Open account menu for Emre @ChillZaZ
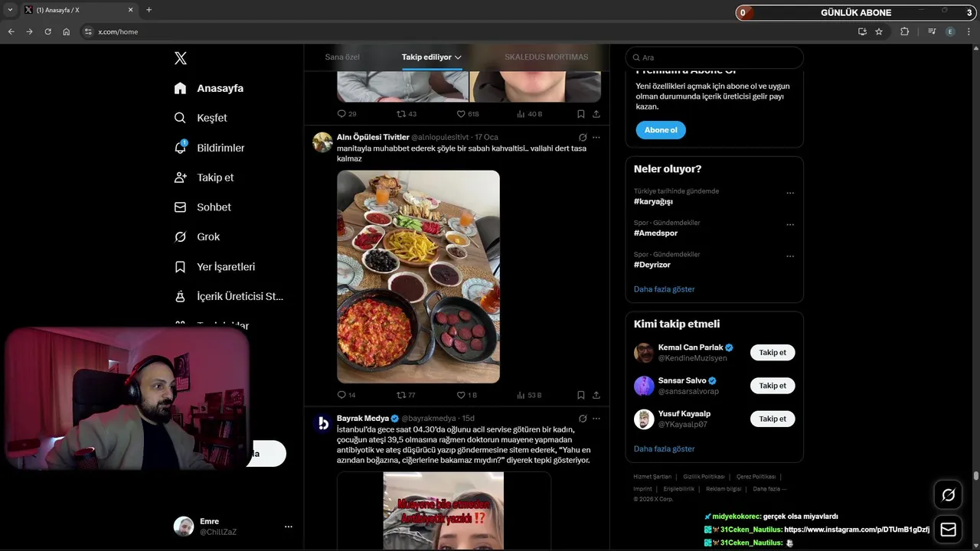Viewport: 980px width, 551px height. click(289, 527)
